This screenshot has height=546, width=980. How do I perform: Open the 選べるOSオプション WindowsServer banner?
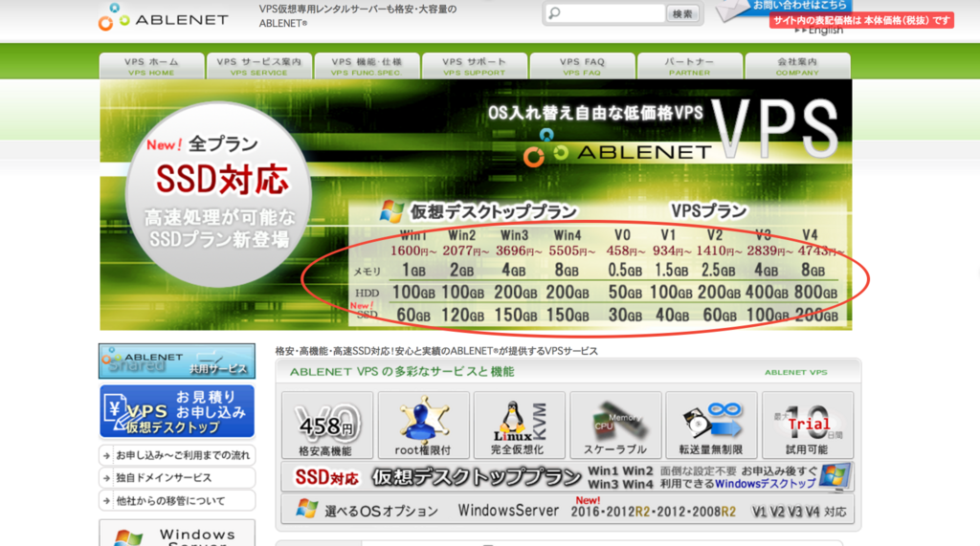click(x=568, y=510)
